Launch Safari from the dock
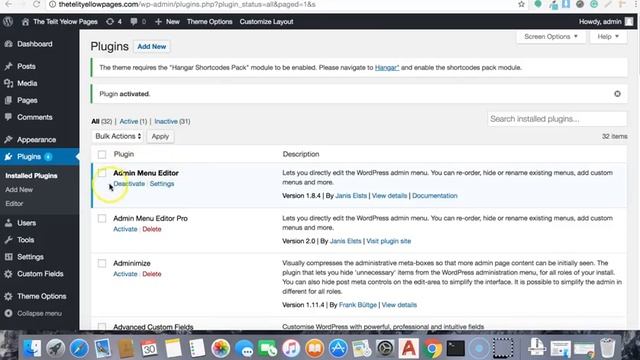The height and width of the screenshot is (360, 640). tap(79, 348)
